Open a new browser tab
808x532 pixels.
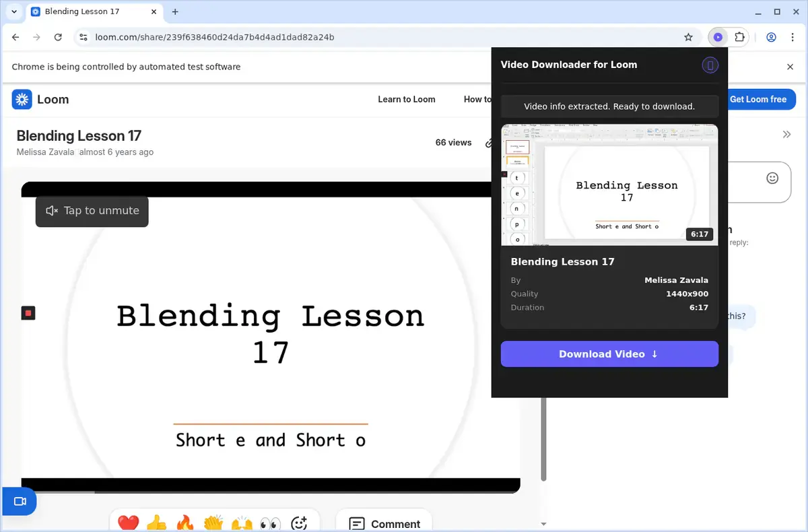click(175, 11)
